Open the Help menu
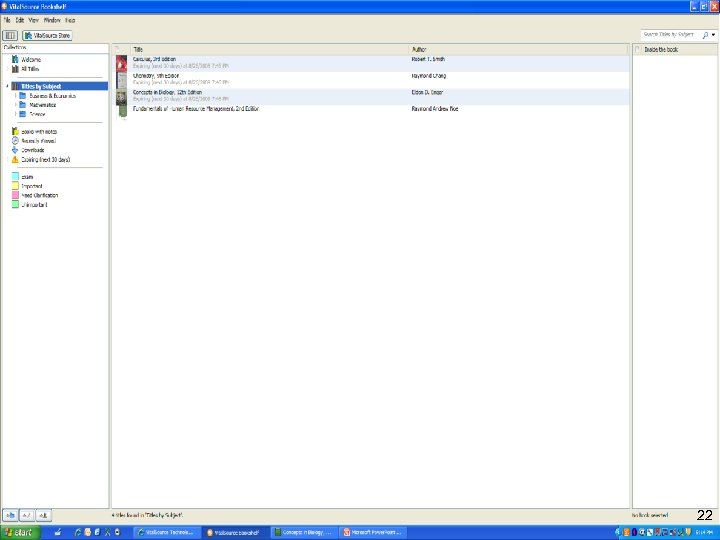 (x=70, y=20)
